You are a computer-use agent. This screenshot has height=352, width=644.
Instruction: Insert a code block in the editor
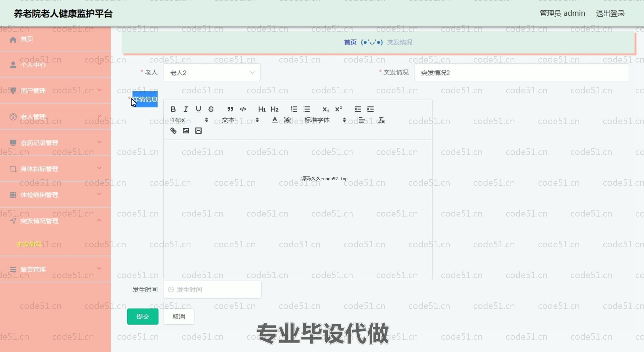click(x=243, y=109)
